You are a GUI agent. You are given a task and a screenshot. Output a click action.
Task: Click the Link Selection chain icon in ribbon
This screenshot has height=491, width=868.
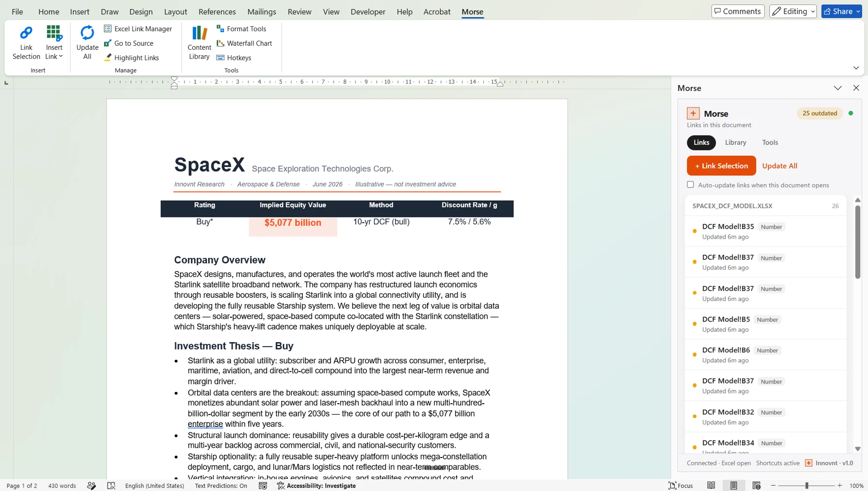click(x=26, y=33)
